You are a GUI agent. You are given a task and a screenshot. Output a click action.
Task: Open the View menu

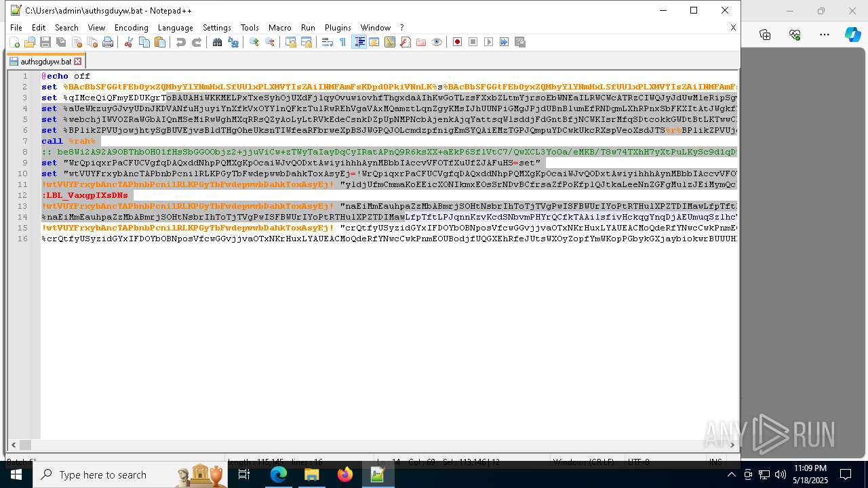[x=96, y=28]
